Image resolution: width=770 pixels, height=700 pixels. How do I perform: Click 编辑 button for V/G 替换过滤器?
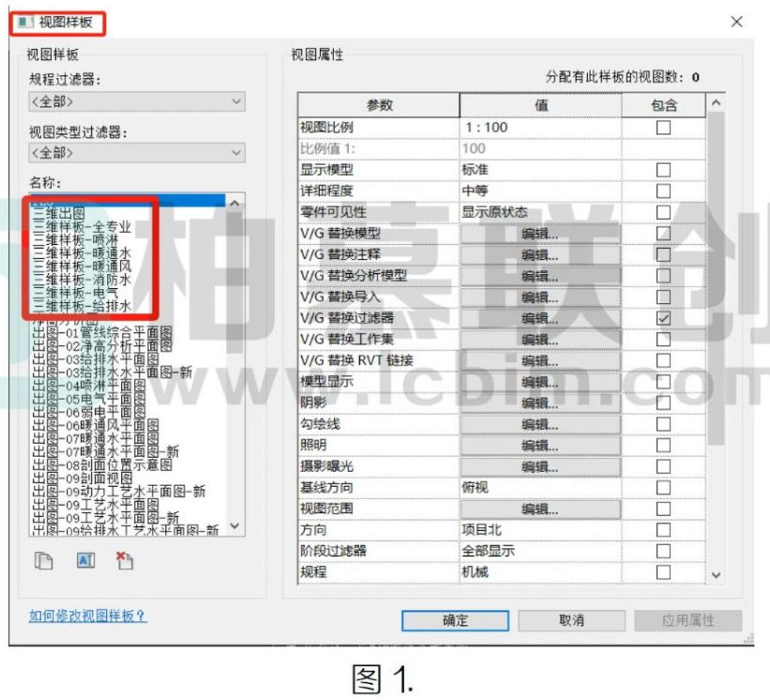coord(540,318)
